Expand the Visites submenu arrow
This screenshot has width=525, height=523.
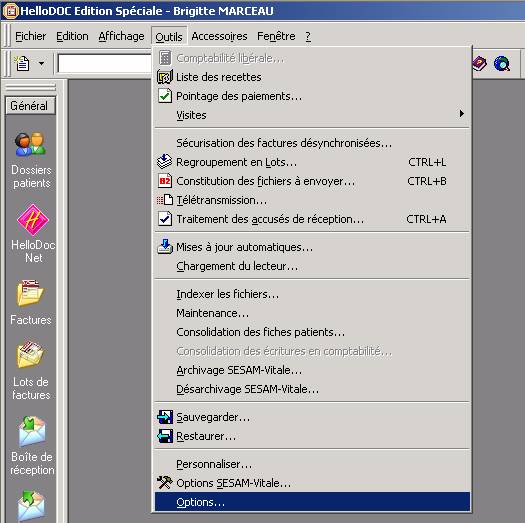click(462, 114)
